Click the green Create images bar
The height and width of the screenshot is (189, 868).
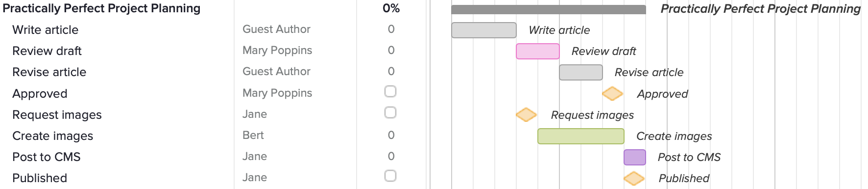point(581,136)
